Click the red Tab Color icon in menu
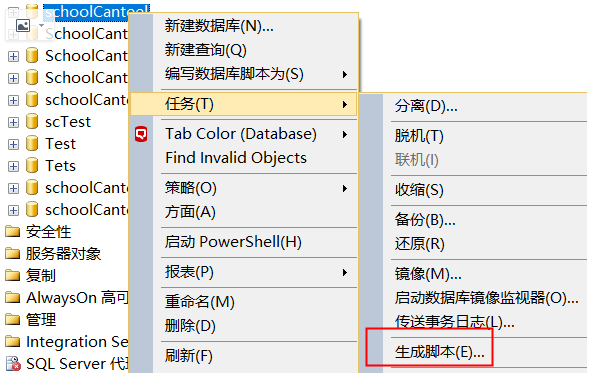Image resolution: width=591 pixels, height=377 pixels. click(x=141, y=134)
